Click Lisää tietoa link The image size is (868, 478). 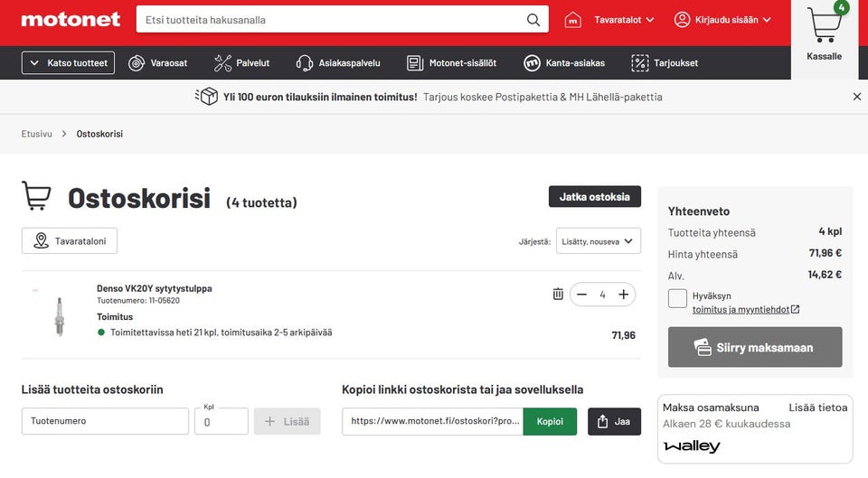[x=817, y=408]
